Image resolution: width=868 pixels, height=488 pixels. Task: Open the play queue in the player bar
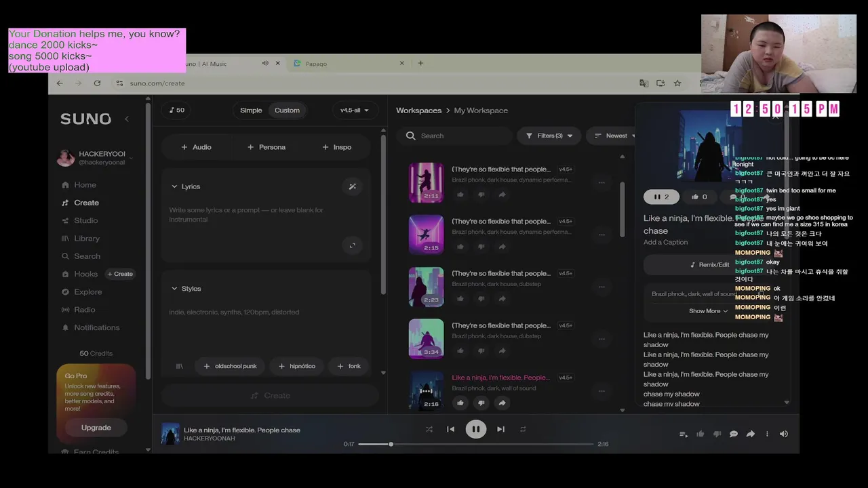tap(684, 434)
